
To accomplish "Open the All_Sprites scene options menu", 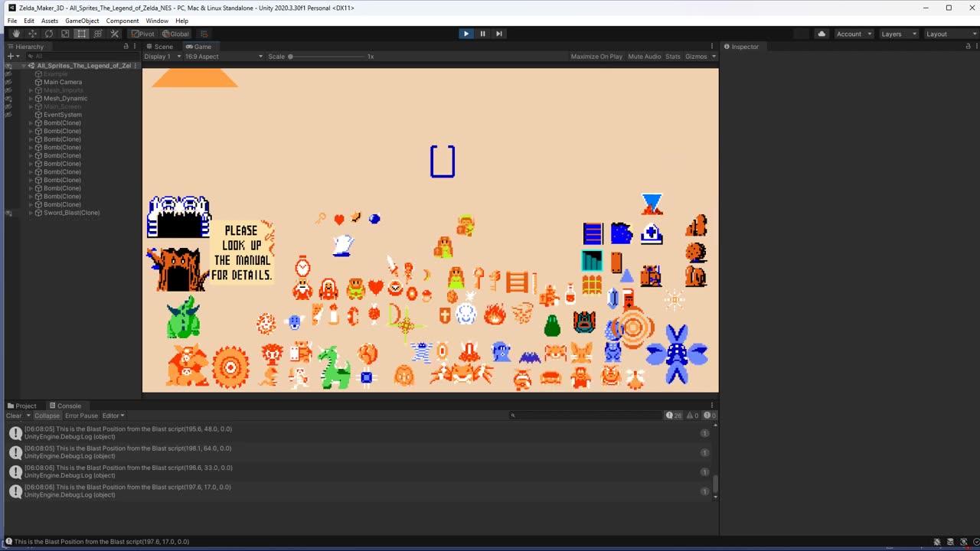I will click(136, 66).
